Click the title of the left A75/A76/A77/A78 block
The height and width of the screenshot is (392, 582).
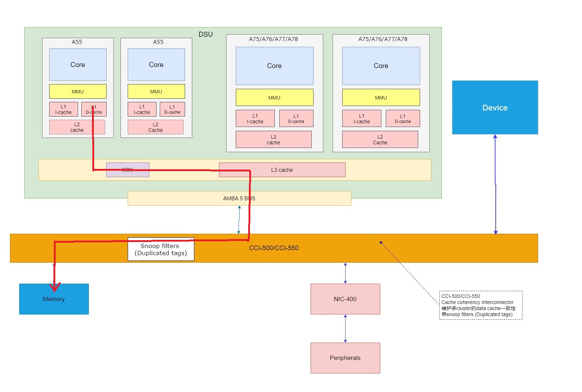[274, 39]
